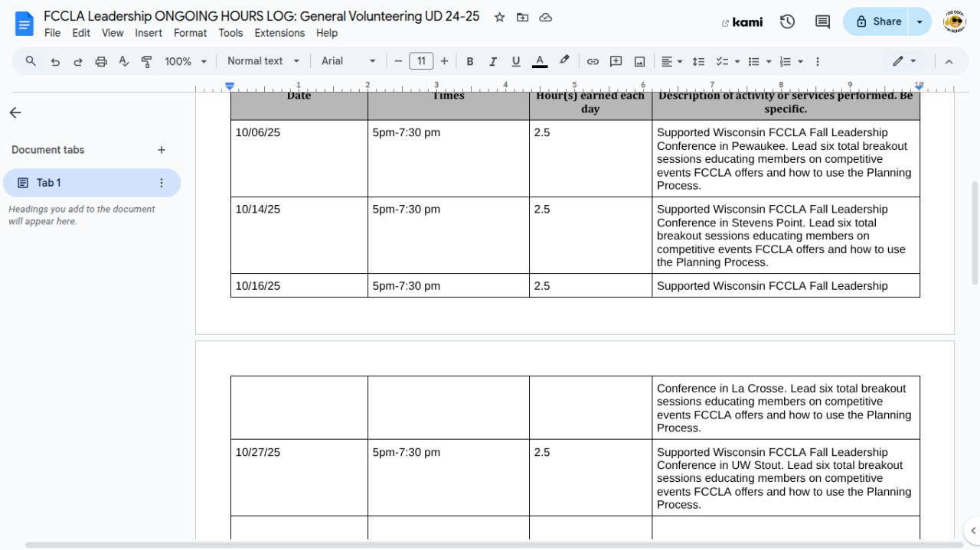Expand checklist menu arrow

point(737,61)
